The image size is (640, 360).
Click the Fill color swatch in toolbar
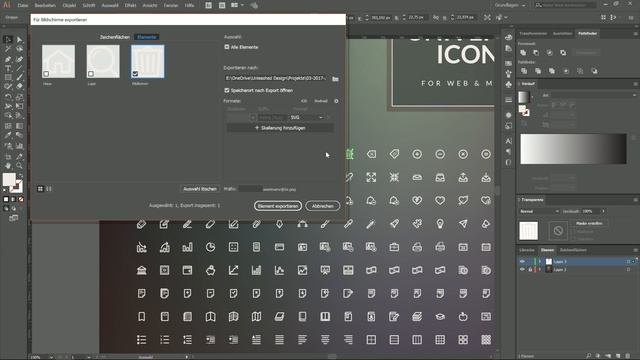tap(9, 179)
